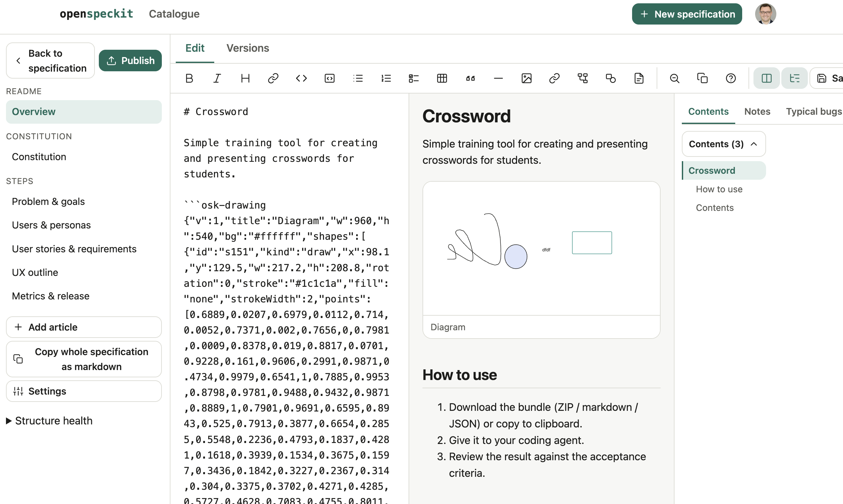Insert a table from the toolbar
Image resolution: width=843 pixels, height=504 pixels.
[442, 79]
